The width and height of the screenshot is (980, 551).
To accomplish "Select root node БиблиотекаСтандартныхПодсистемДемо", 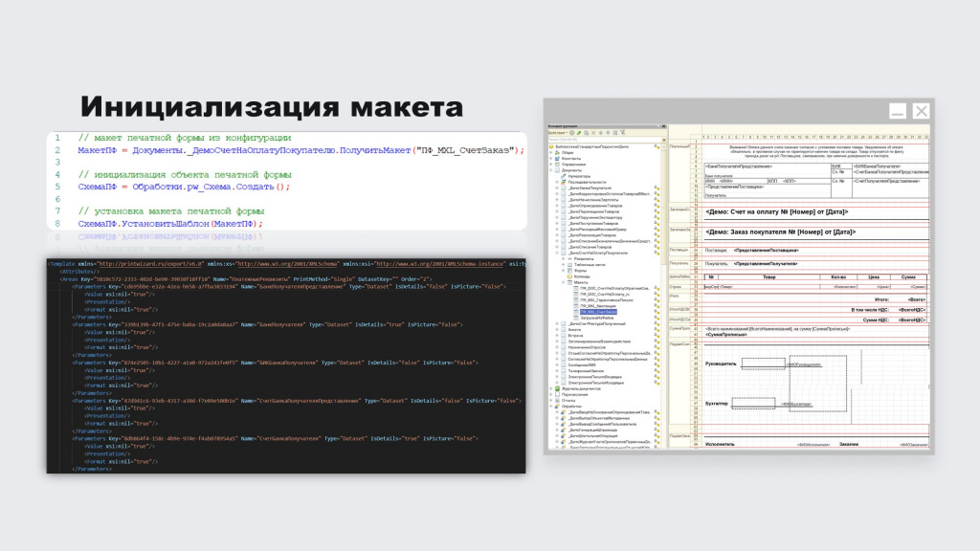I will tap(591, 146).
